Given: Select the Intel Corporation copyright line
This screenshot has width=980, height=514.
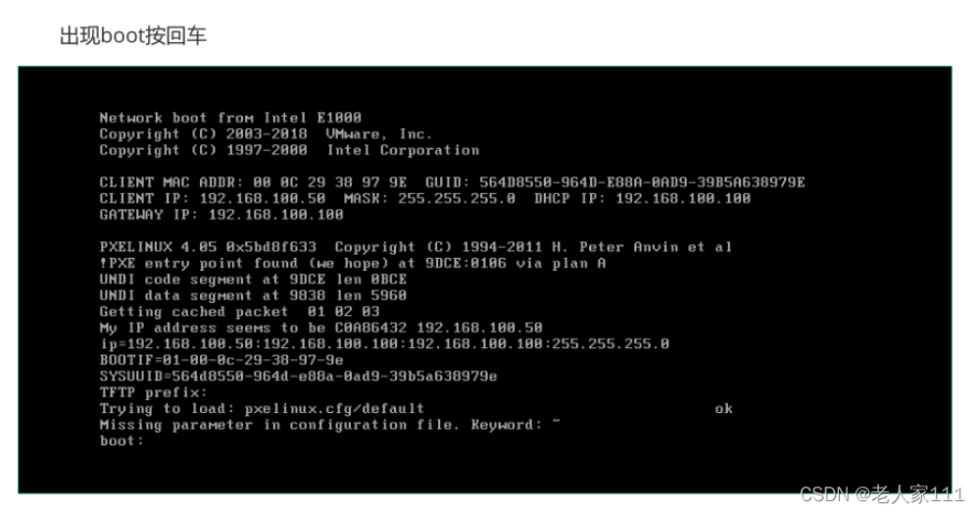Looking at the screenshot, I should 289,150.
